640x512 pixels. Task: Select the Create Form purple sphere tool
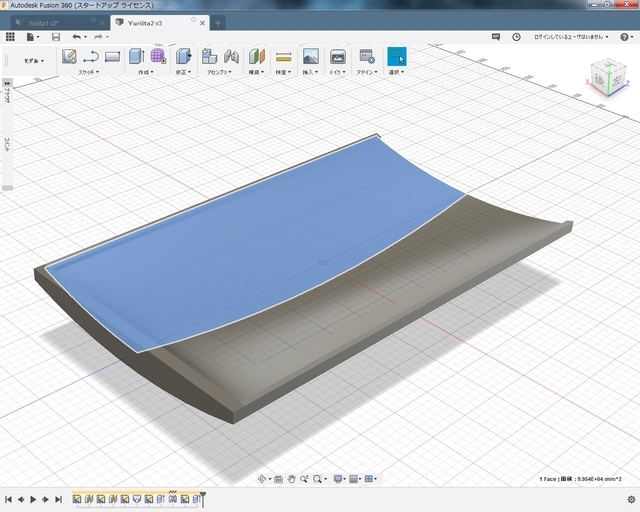[158, 56]
